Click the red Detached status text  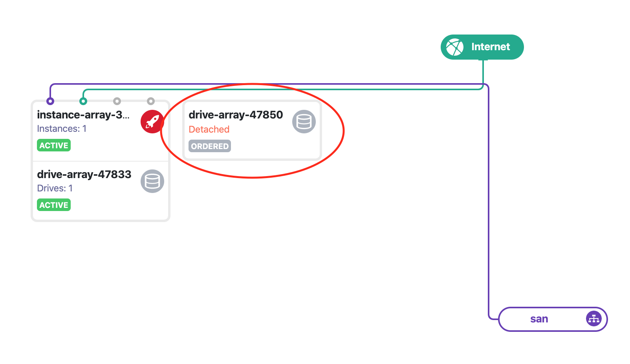point(209,129)
